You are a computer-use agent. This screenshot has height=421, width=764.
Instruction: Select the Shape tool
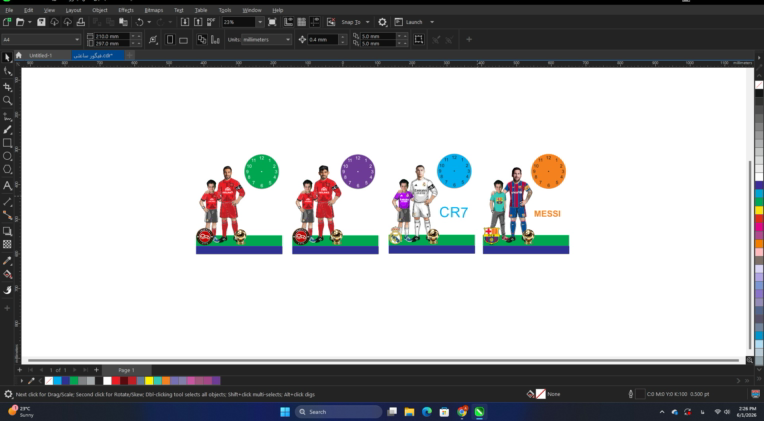pyautogui.click(x=7, y=72)
